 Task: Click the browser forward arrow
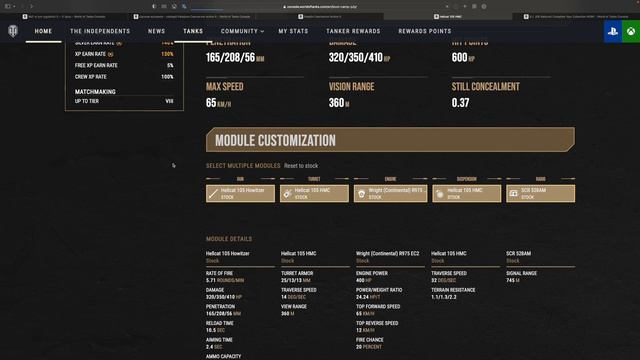click(31, 6)
